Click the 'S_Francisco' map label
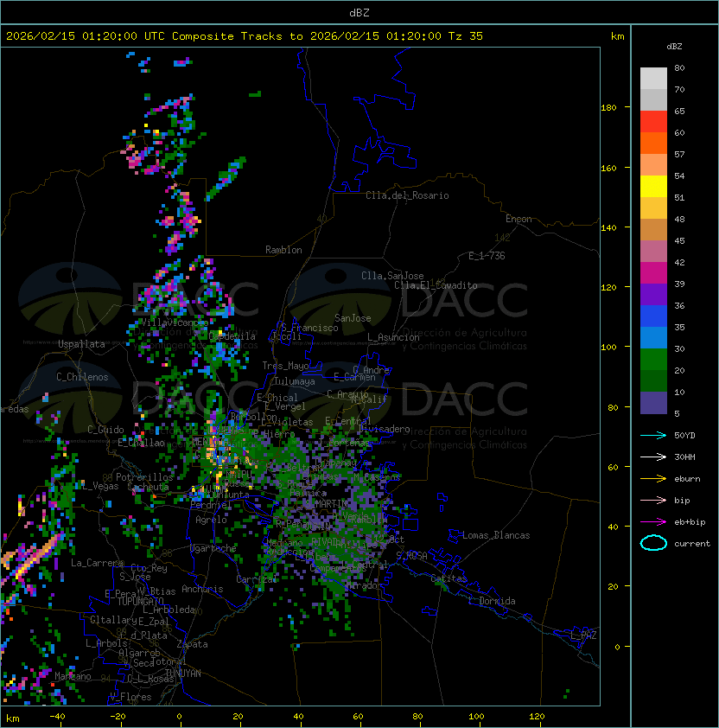The width and height of the screenshot is (719, 728). 309,328
